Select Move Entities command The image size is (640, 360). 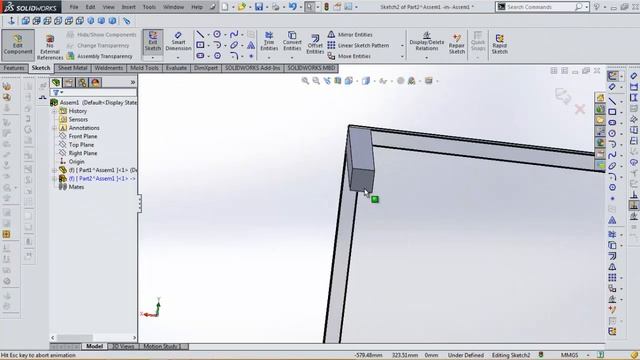pos(349,56)
